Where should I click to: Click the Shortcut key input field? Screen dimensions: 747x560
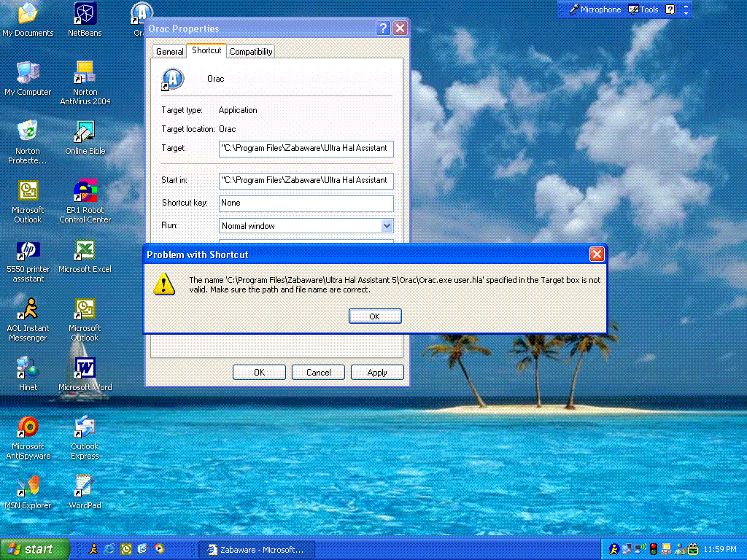point(306,203)
